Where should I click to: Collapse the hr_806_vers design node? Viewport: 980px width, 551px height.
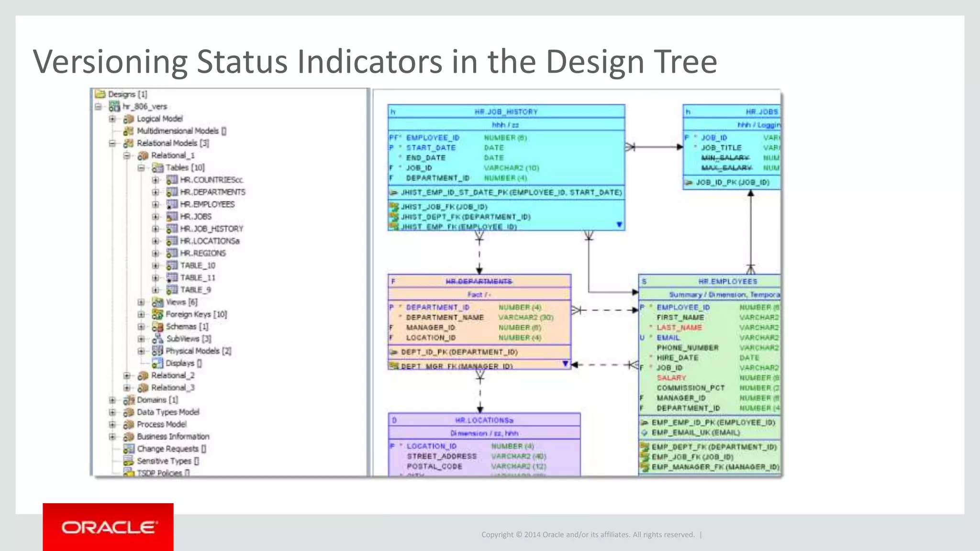pos(98,106)
